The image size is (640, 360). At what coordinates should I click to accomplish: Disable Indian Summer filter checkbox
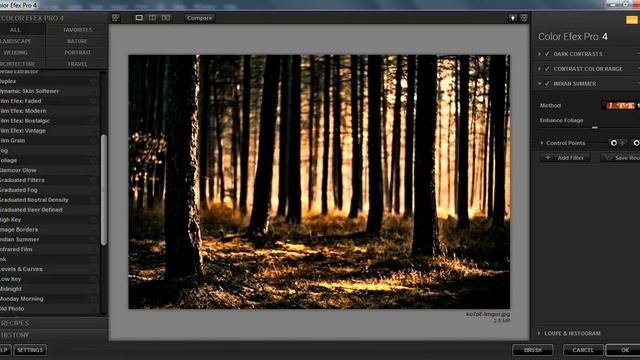point(547,84)
